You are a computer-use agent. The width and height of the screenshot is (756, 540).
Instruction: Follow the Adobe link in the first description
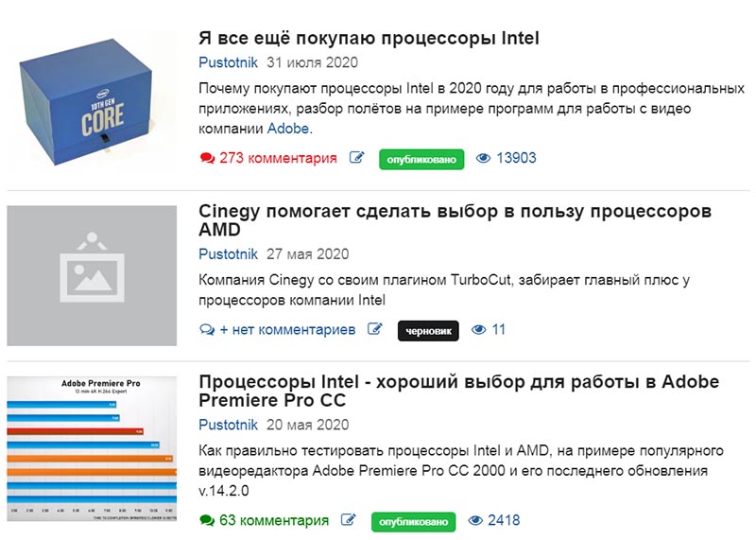(x=290, y=129)
